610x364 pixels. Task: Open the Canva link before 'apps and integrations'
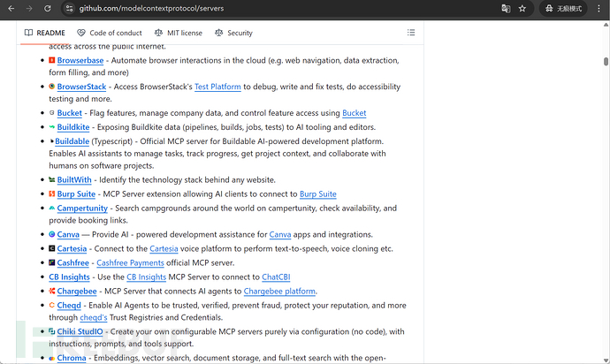click(280, 234)
